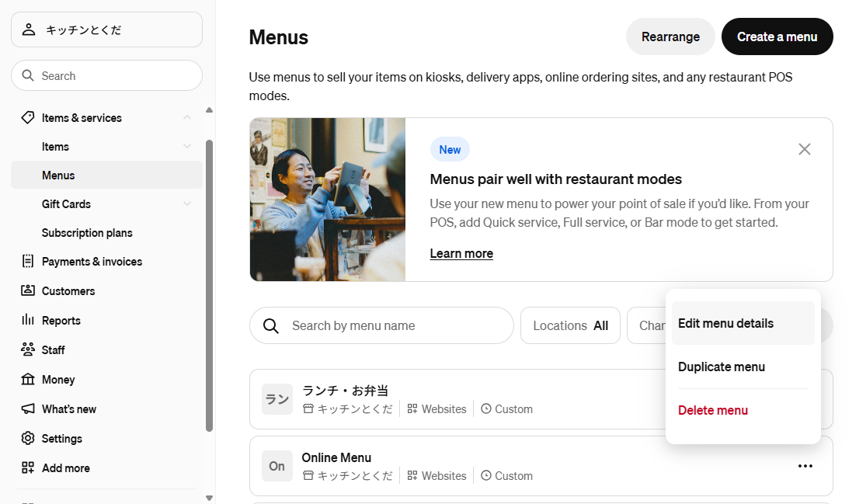Image resolution: width=866 pixels, height=504 pixels.
Task: Click the Reports bar chart icon
Action: (28, 320)
